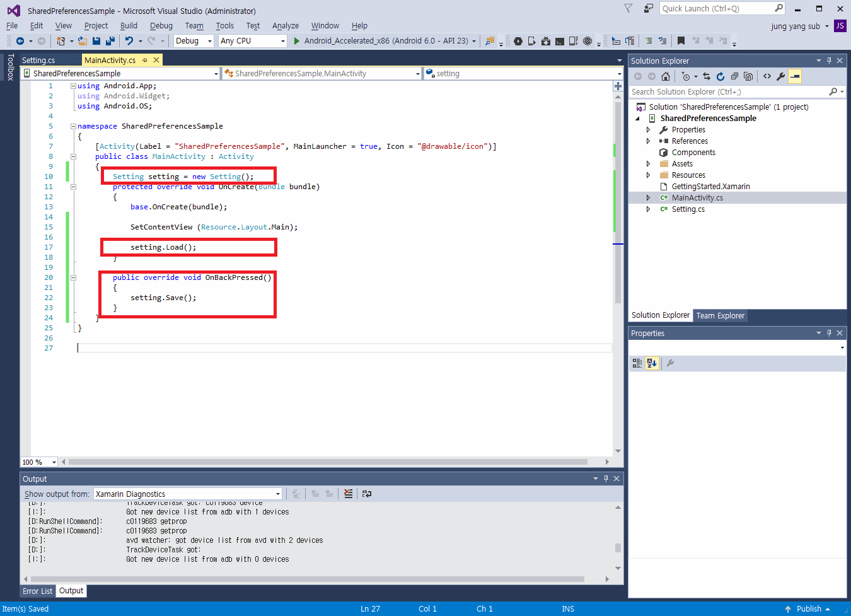Clear all output with the Clear All icon
This screenshot has width=851, height=616.
click(x=349, y=494)
